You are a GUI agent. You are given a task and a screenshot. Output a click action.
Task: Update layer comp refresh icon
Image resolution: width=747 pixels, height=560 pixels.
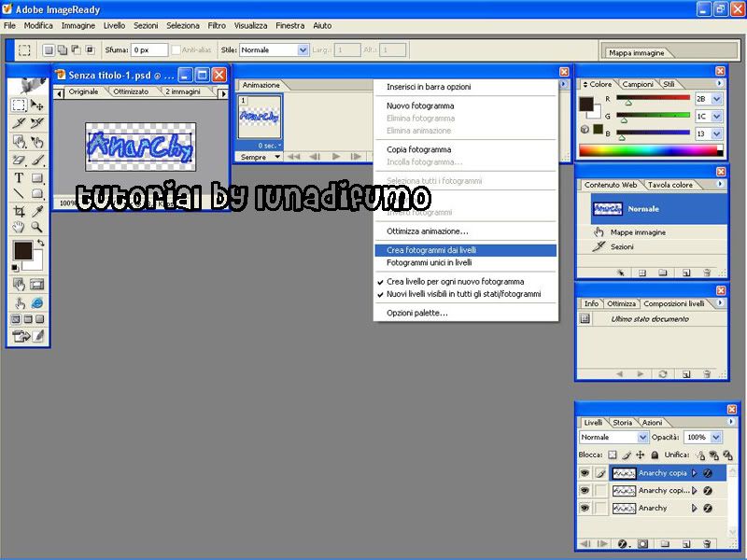click(663, 374)
